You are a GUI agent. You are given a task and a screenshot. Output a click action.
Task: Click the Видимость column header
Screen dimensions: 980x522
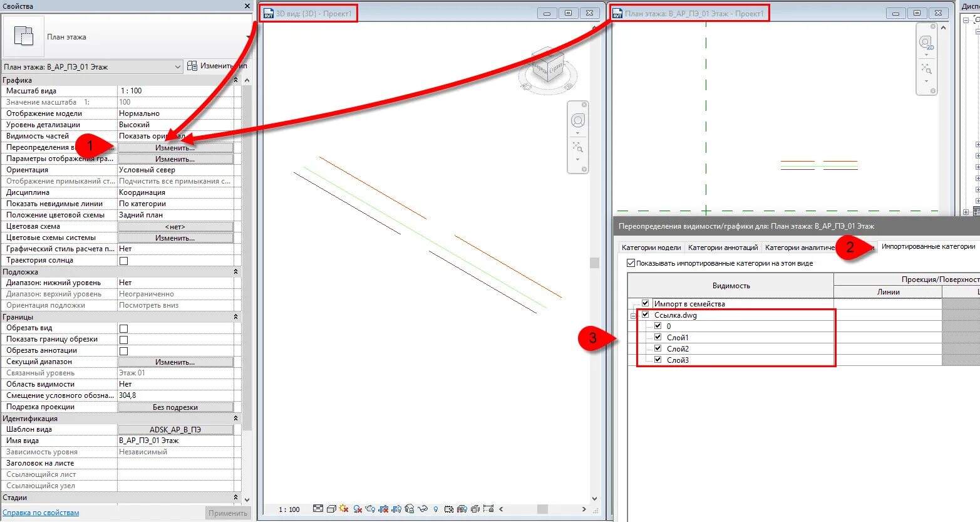(731, 286)
